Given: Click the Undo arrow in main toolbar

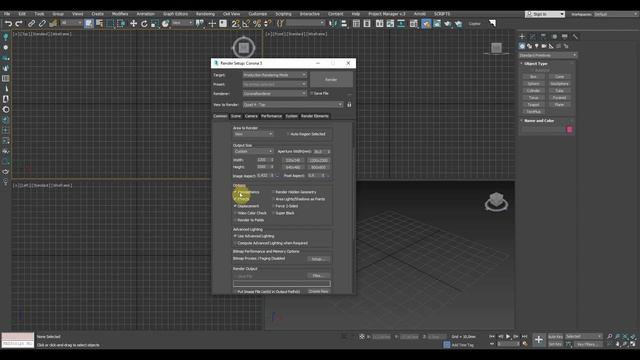Looking at the screenshot, I should 8,24.
